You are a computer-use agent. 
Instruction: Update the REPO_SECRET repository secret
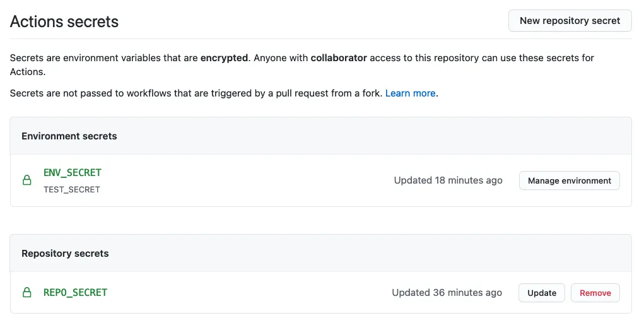pos(541,293)
